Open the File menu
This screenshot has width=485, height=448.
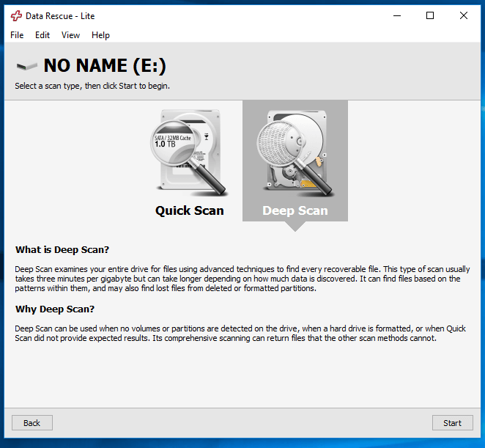tap(17, 35)
